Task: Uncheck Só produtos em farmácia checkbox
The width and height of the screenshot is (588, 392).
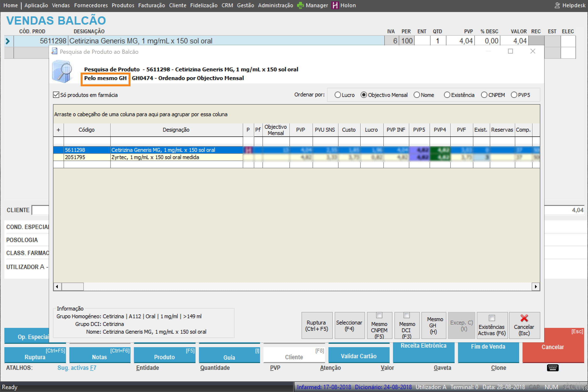Action: tap(56, 95)
